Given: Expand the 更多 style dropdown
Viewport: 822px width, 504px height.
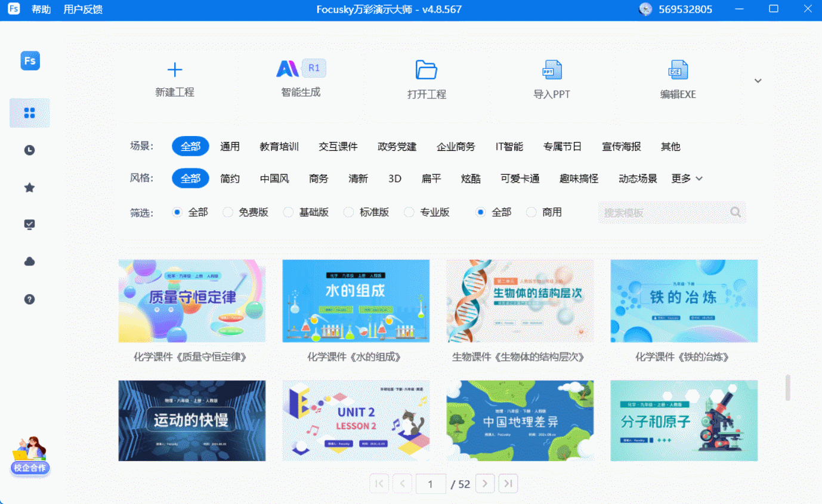Looking at the screenshot, I should click(x=687, y=178).
